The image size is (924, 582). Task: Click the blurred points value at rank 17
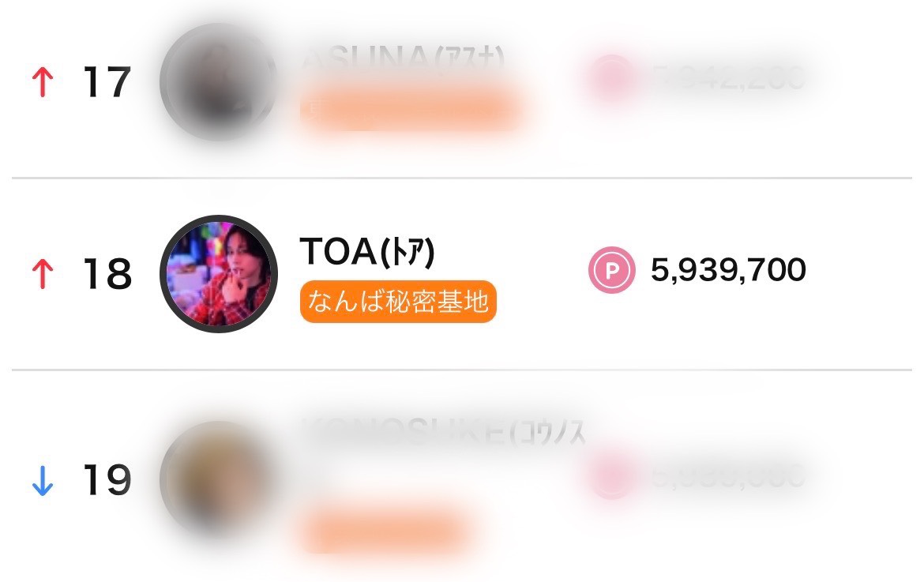pyautogui.click(x=728, y=77)
